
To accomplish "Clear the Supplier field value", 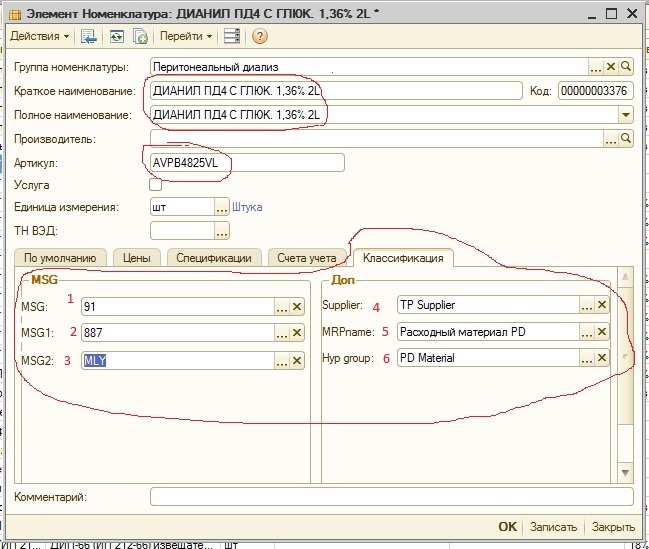I will (602, 305).
